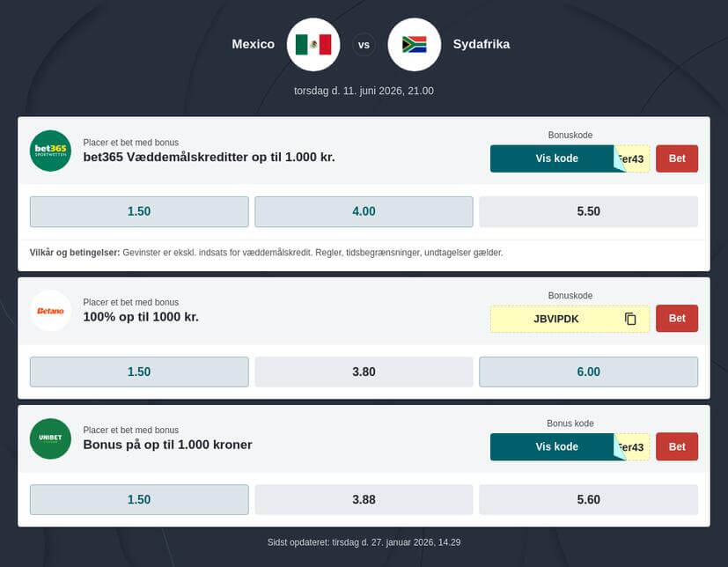Select the 5.50 odds at bet365
Viewport: 728px width, 567px height.
(x=587, y=211)
